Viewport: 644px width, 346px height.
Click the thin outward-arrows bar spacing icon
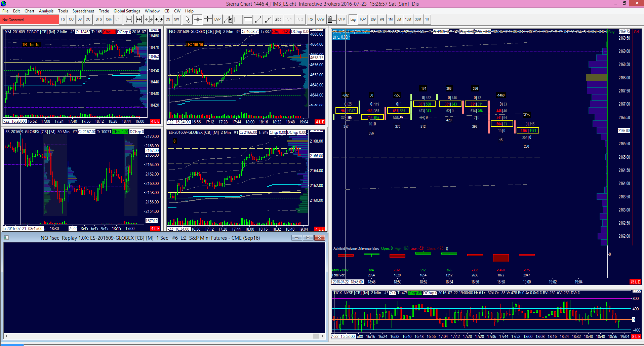pyautogui.click(x=129, y=20)
